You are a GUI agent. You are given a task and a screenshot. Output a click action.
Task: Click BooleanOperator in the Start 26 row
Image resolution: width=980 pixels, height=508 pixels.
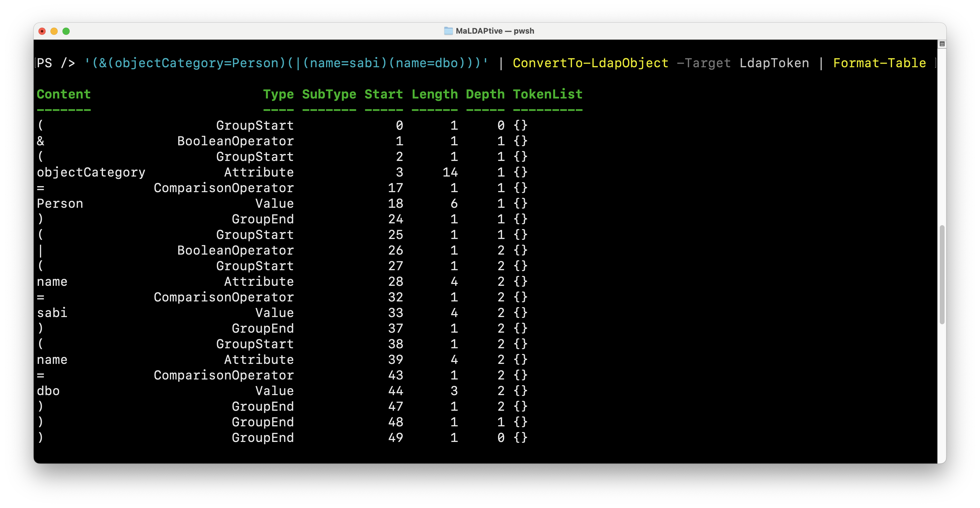point(235,250)
